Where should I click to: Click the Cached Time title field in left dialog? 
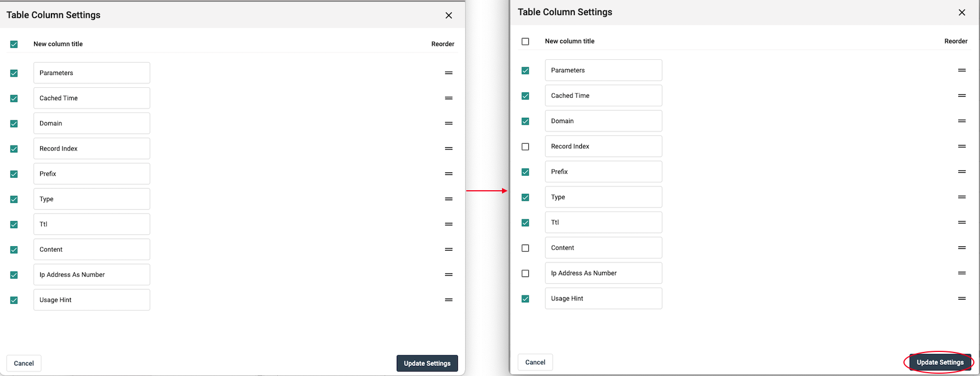point(92,98)
